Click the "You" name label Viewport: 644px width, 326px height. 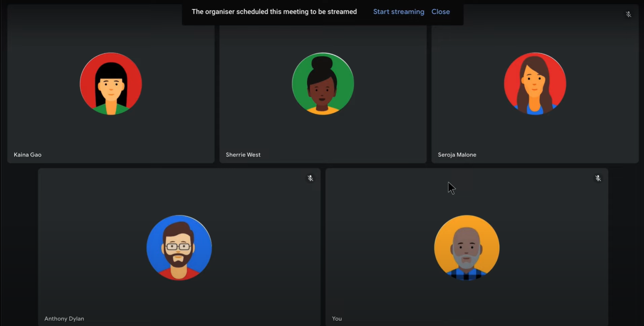(x=337, y=319)
